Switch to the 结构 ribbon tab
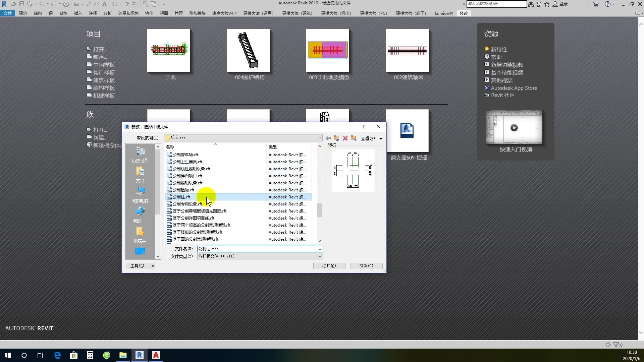Viewport: 644px width, 362px height. [38, 13]
